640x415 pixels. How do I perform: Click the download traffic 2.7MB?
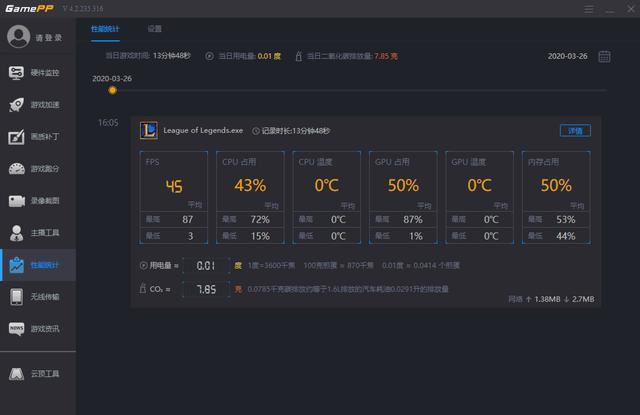(583, 299)
